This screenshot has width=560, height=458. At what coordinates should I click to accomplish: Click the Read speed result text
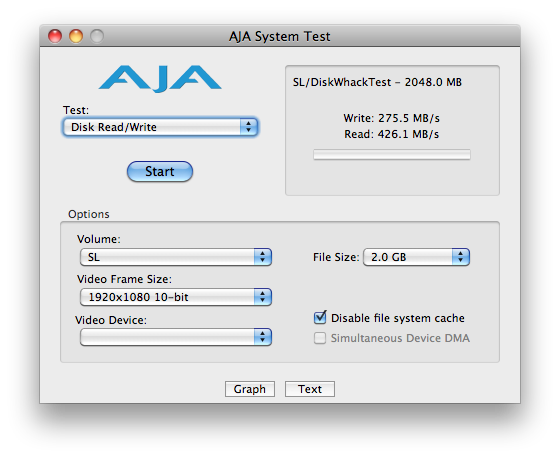pos(391,134)
